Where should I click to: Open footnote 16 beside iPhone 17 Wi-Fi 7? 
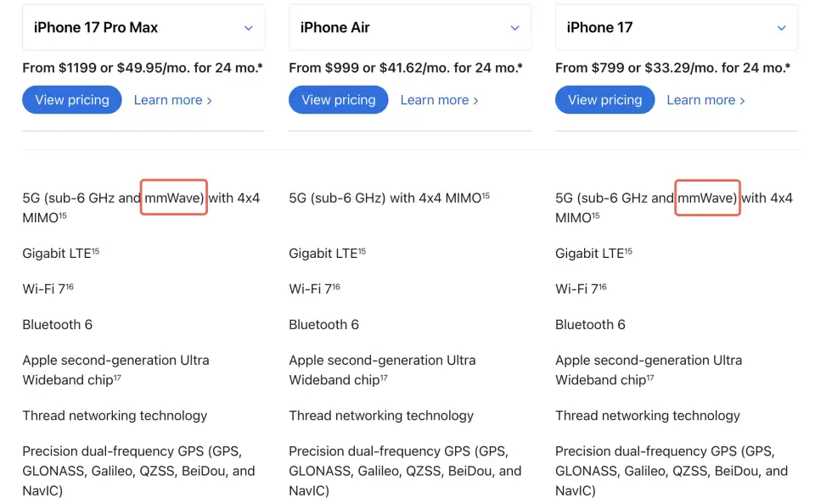point(603,287)
